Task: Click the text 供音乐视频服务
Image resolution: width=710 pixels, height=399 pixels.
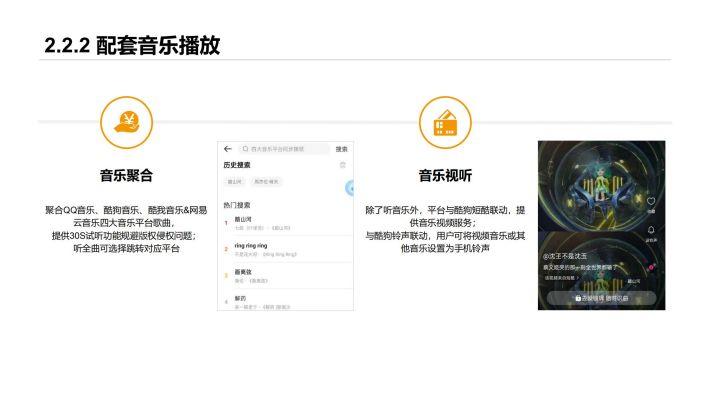Action: [x=442, y=223]
